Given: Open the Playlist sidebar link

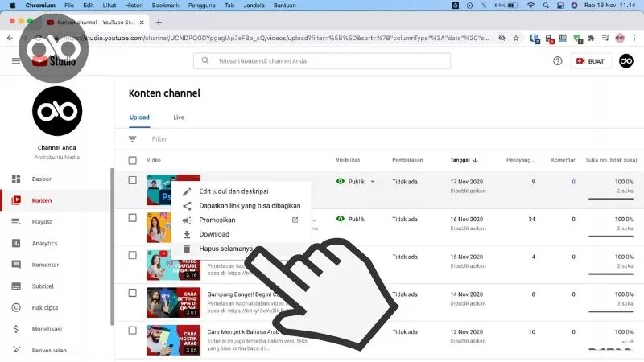Looking at the screenshot, I should tap(42, 222).
